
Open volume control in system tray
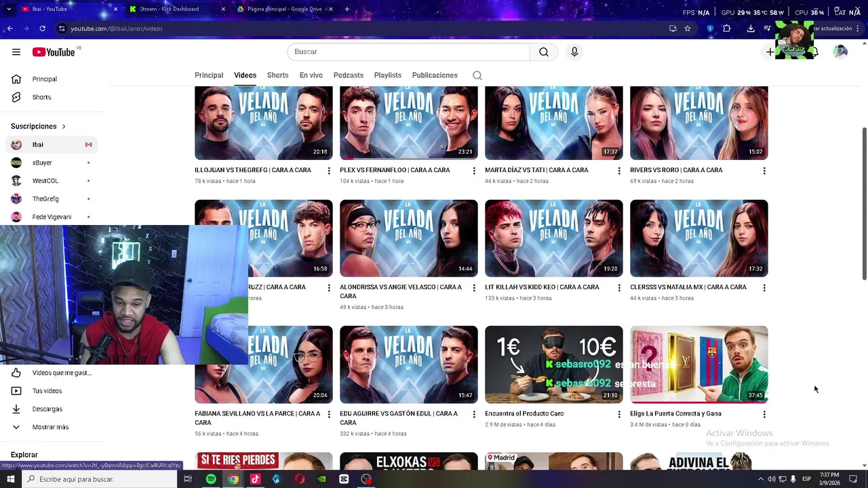click(x=771, y=479)
